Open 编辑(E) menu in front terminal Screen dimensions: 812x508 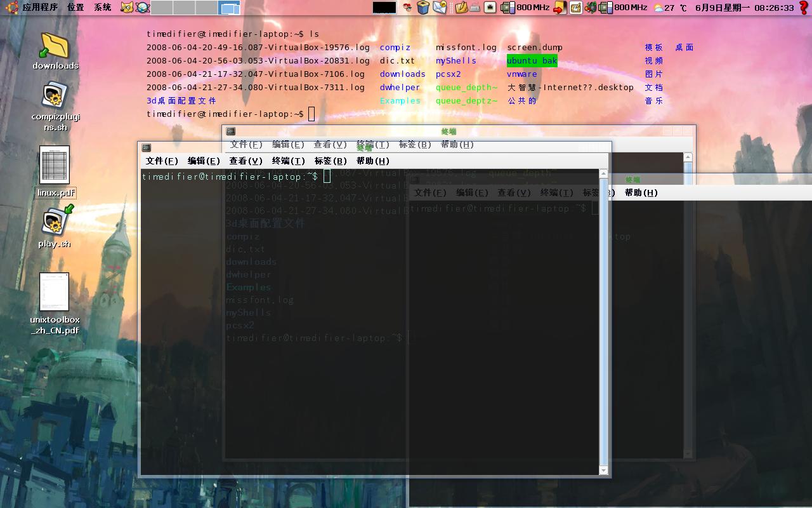(x=204, y=161)
